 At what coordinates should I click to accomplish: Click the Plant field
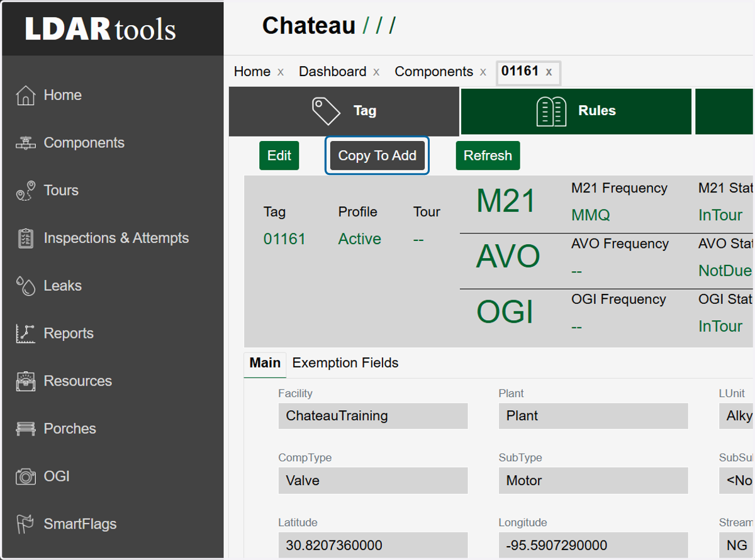pos(593,416)
